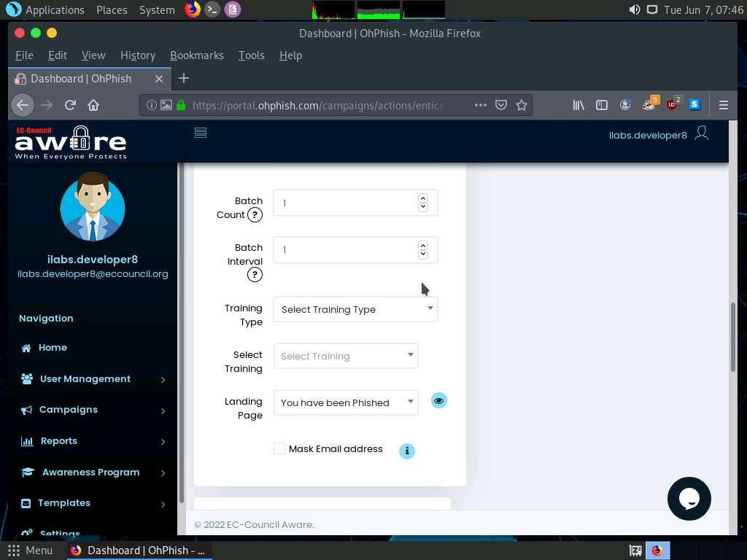Increment the Batch Interval value

423,245
